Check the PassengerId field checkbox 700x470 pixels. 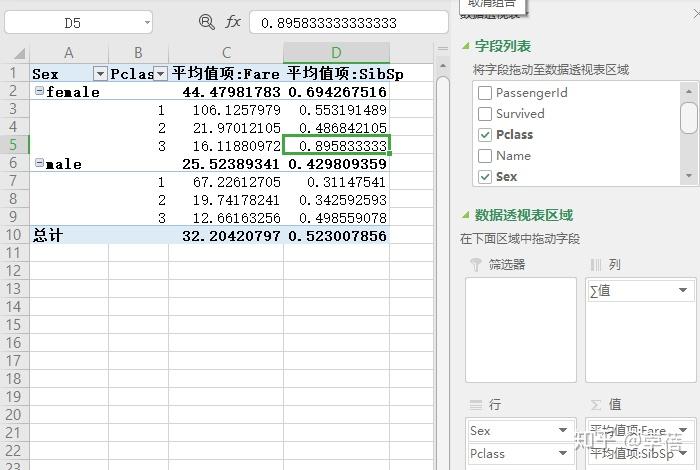coord(485,93)
